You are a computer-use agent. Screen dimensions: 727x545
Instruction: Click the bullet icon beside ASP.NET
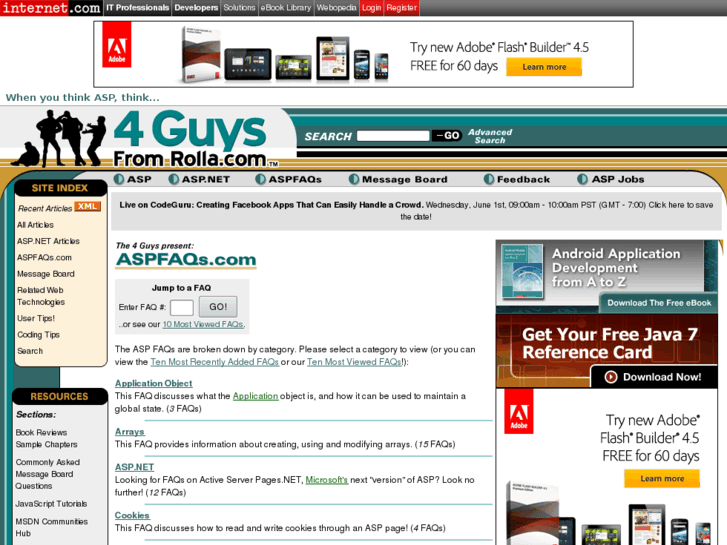coord(174,179)
